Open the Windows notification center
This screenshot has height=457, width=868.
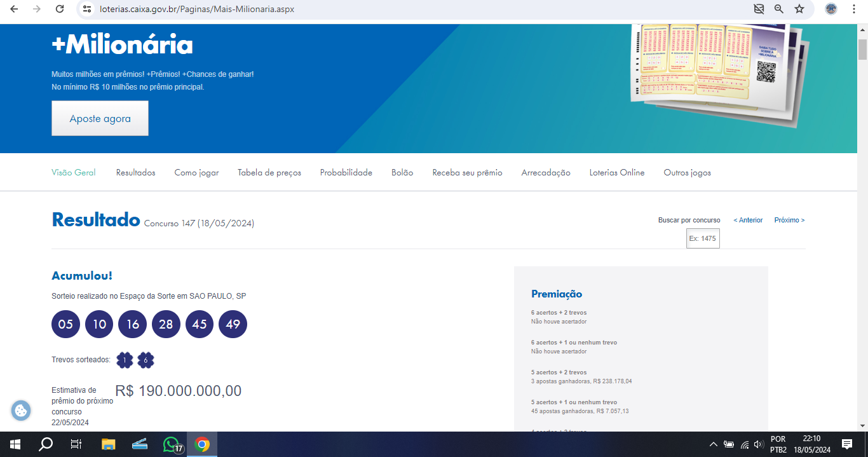tap(847, 444)
